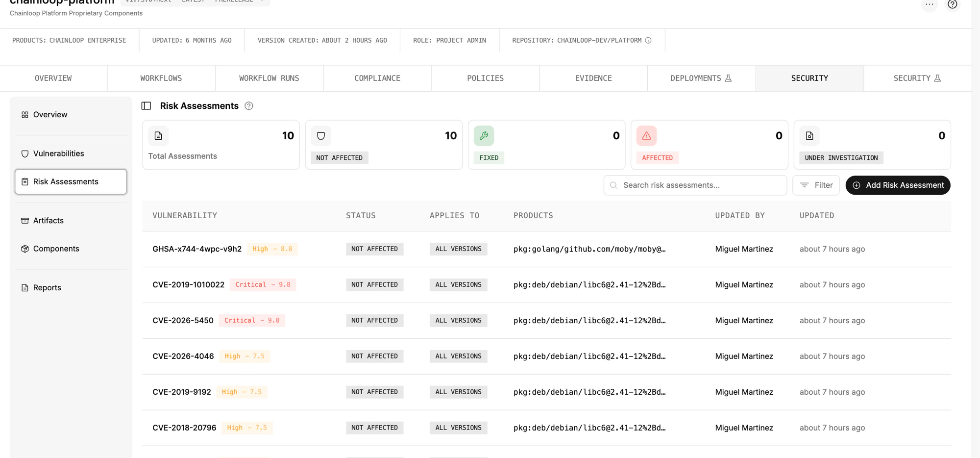The width and height of the screenshot is (980, 458).
Task: Open Components in the sidebar
Action: [71, 249]
